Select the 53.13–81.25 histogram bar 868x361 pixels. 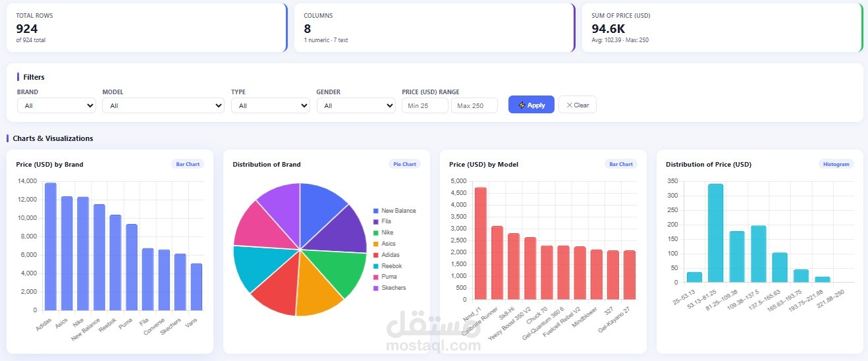point(716,233)
